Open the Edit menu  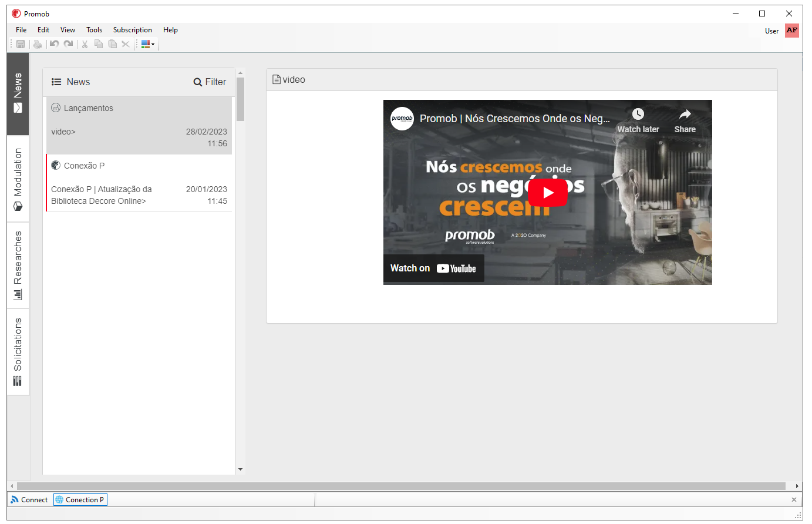[x=43, y=30]
